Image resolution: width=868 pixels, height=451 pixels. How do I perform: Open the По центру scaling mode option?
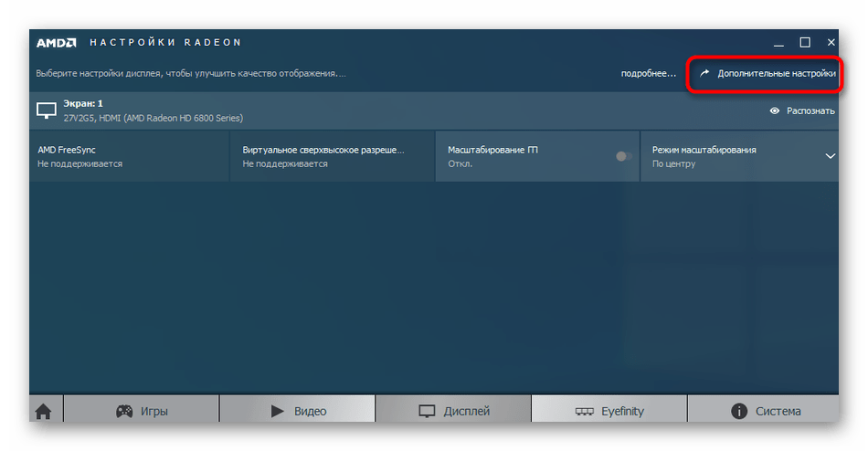click(x=674, y=164)
